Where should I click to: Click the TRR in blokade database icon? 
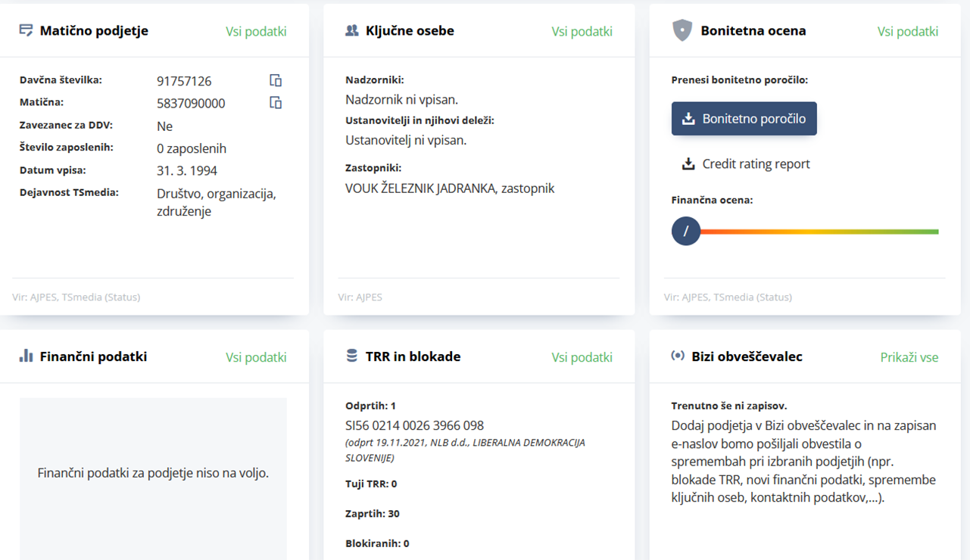point(351,356)
